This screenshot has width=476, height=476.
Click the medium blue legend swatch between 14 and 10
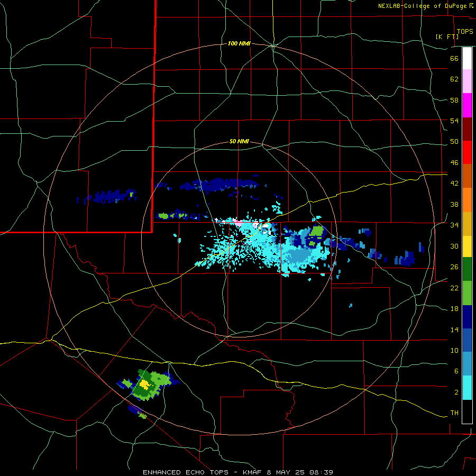tap(467, 340)
